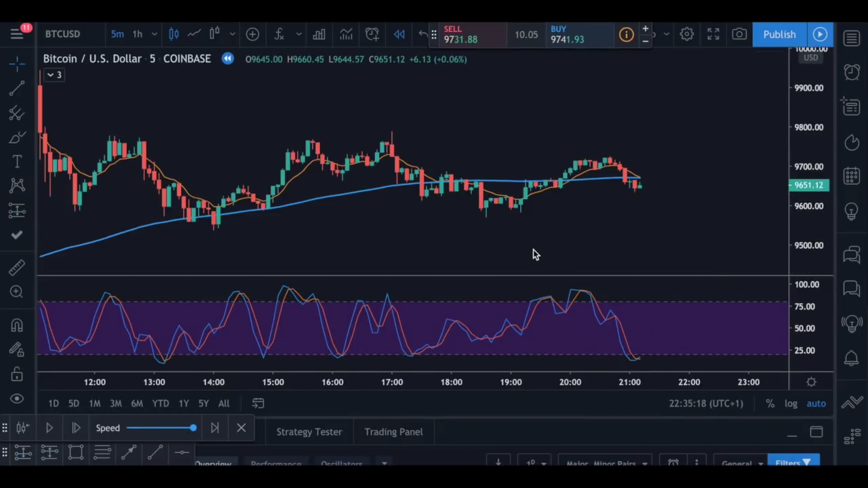Select the line chart style
868x488 pixels.
click(194, 34)
